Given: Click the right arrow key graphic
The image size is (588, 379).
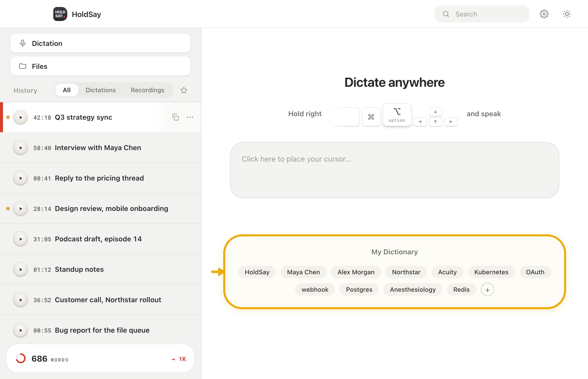Looking at the screenshot, I should coord(451,122).
